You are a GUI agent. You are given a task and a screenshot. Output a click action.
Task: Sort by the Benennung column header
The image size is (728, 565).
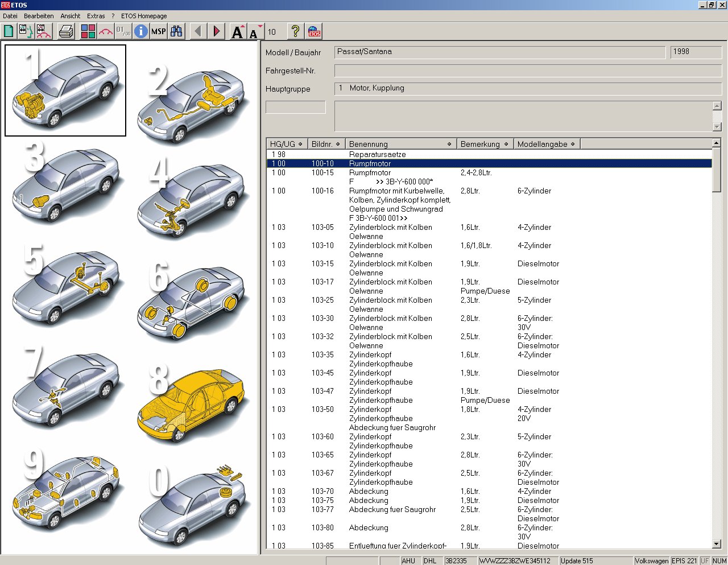(x=400, y=144)
